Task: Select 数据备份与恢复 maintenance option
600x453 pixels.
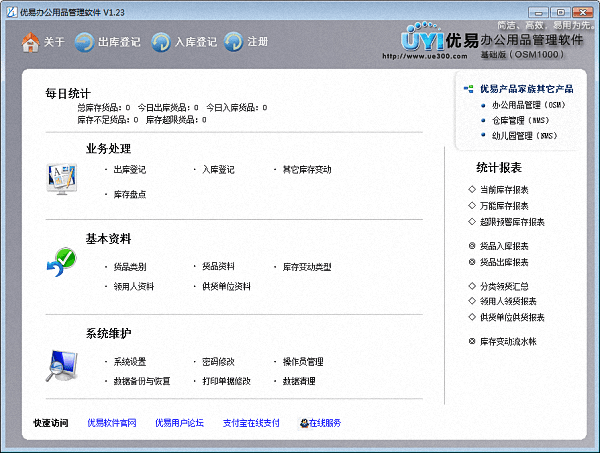Action: click(141, 381)
